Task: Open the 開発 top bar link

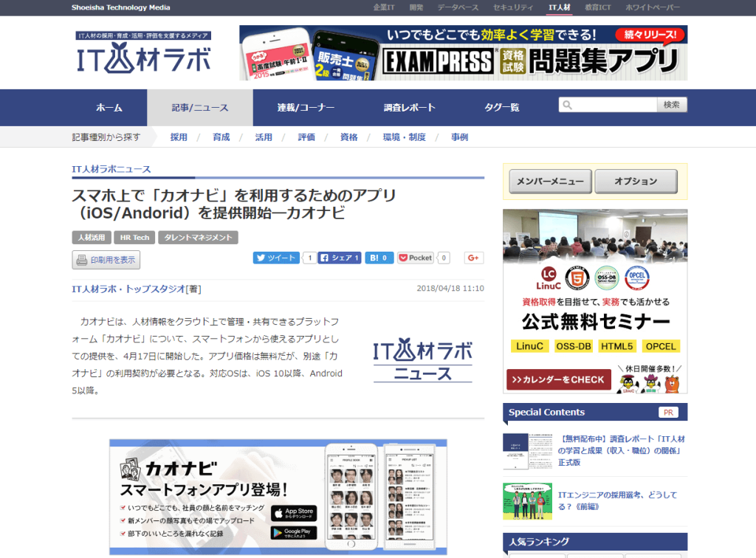Action: point(416,7)
